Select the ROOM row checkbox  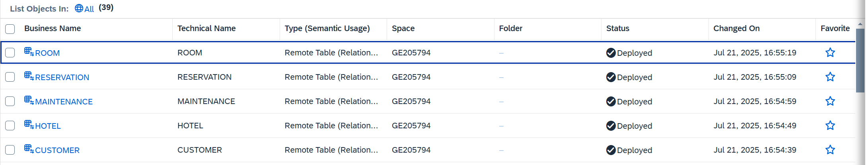pyautogui.click(x=10, y=53)
